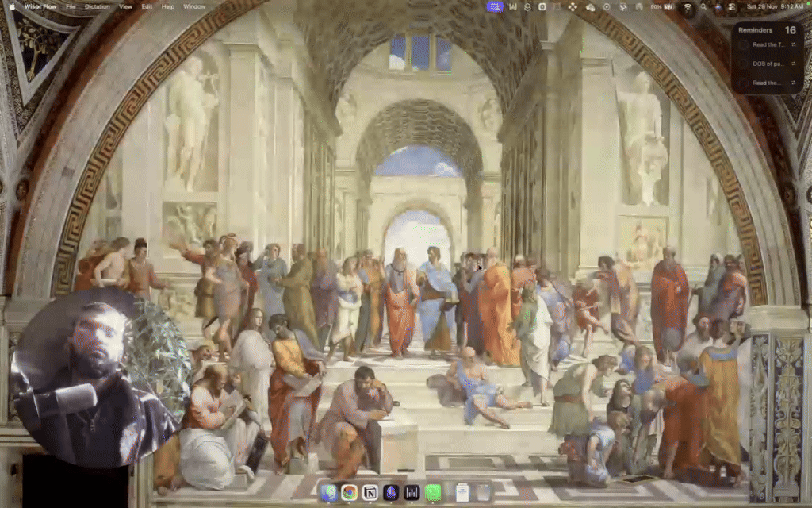Open the Wispr Flow app menu
The image size is (812, 508).
40,6
